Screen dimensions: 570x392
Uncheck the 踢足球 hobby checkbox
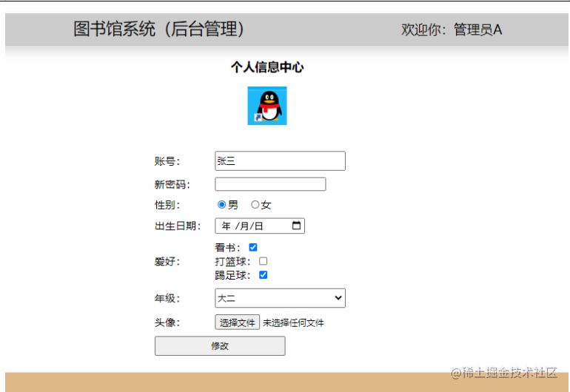[264, 275]
